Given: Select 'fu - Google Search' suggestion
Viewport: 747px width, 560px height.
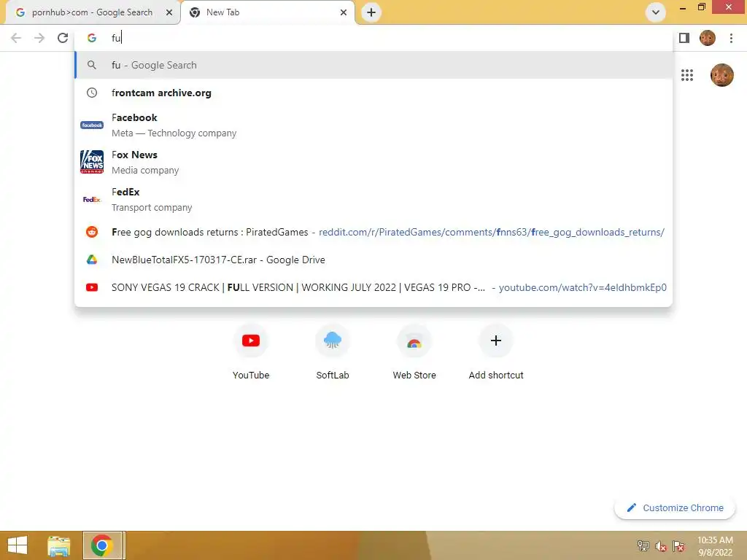Looking at the screenshot, I should 373,65.
